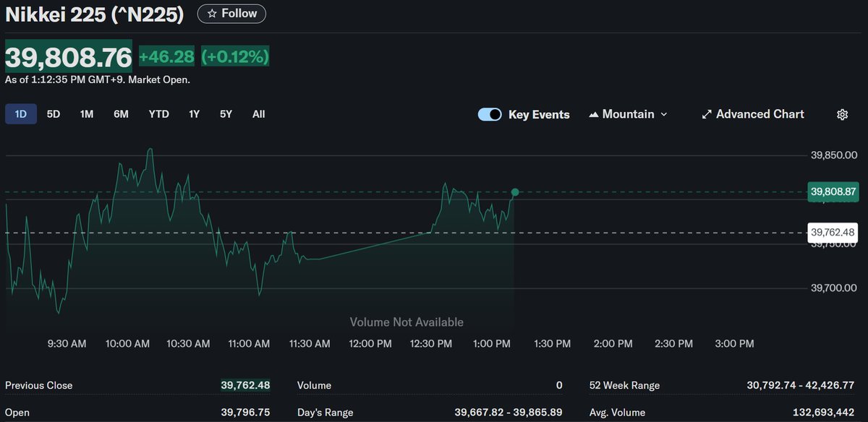Click the 39,700.00 axis label
This screenshot has width=868, height=422.
pos(834,288)
